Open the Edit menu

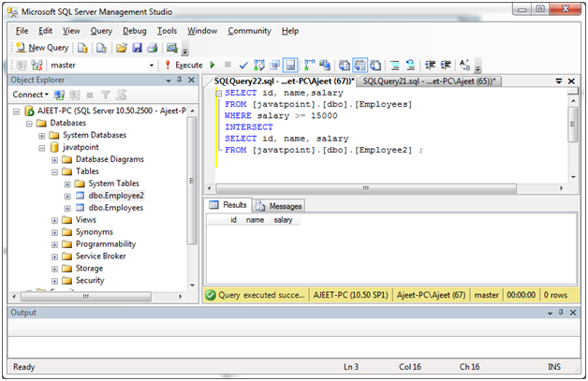click(45, 31)
